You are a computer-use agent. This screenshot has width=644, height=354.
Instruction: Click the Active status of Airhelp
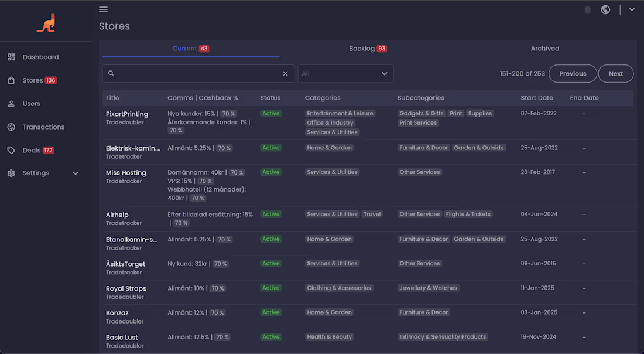[x=270, y=214]
